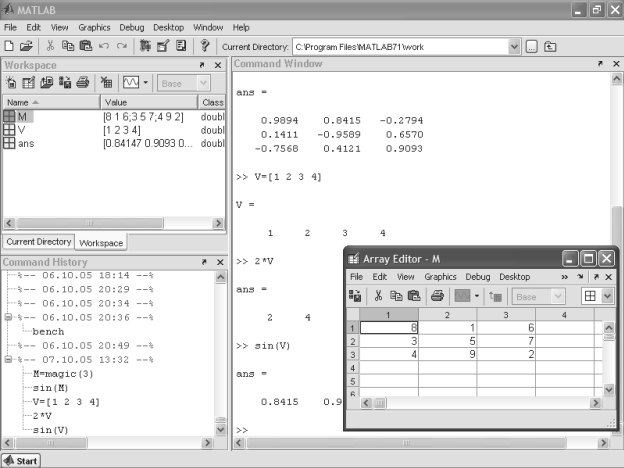Click the Paste icon in main MATLAB toolbar
This screenshot has height=468, width=624.
pyautogui.click(x=86, y=46)
